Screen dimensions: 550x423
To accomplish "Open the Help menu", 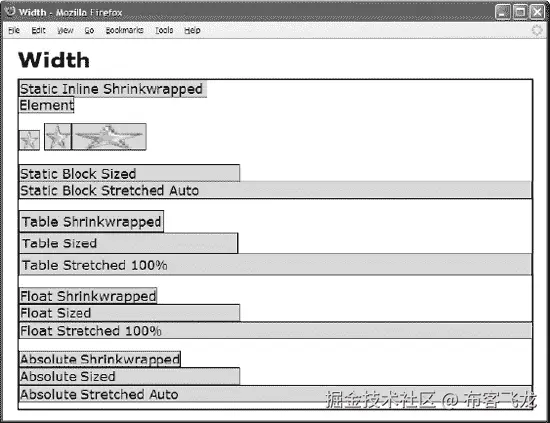I will point(192,30).
